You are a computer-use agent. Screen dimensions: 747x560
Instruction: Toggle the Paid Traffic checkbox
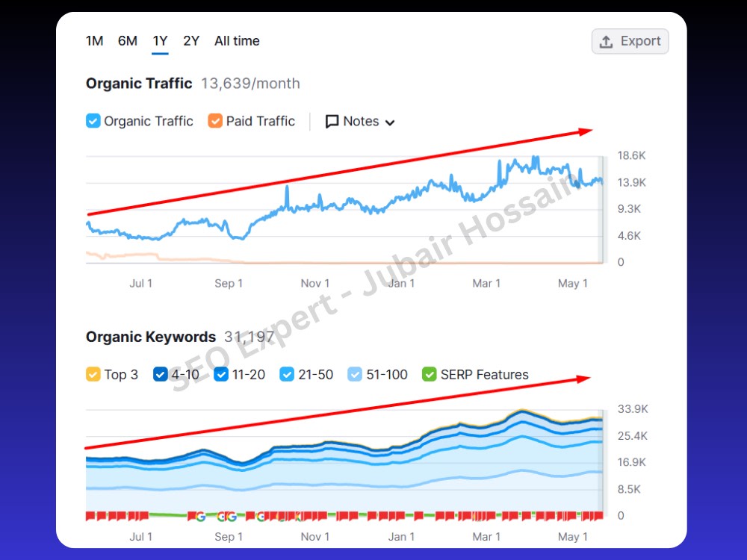pos(215,121)
